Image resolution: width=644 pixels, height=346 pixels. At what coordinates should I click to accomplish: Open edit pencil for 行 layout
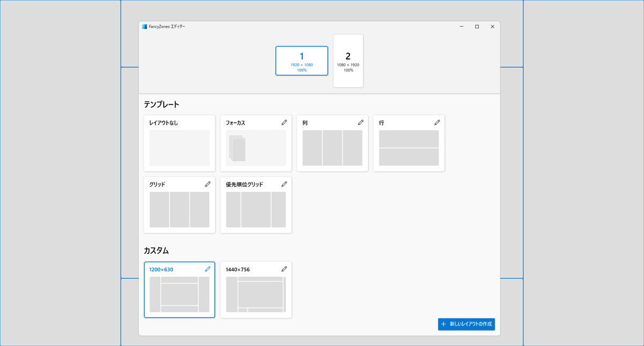click(x=437, y=123)
